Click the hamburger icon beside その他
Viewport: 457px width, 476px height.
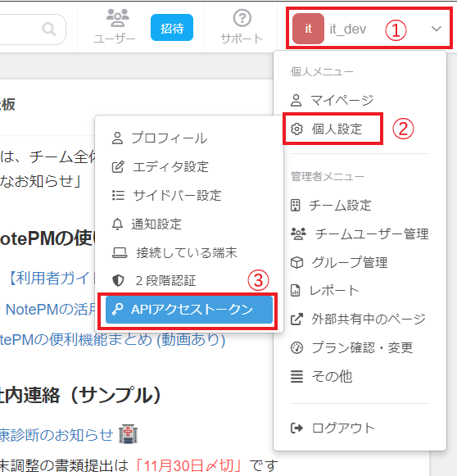point(296,376)
